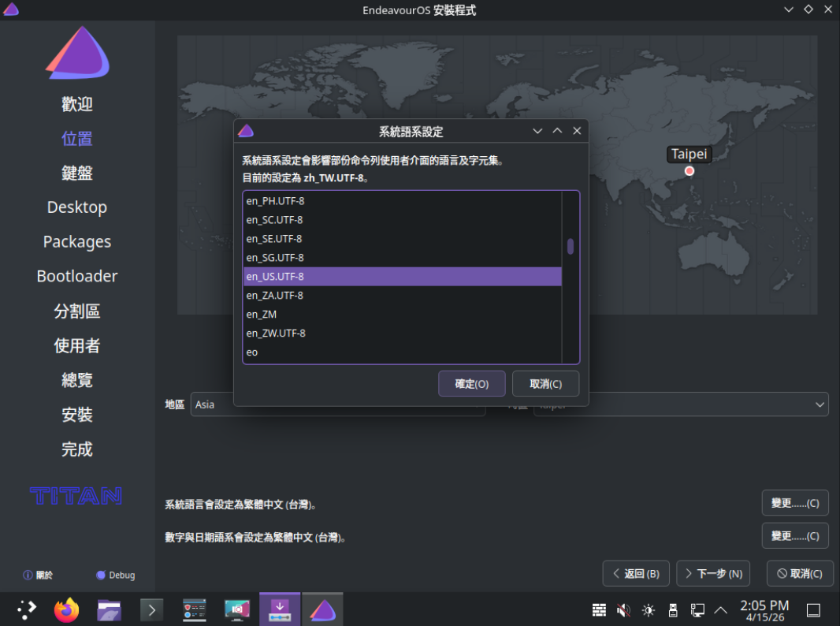Open the file manager in taskbar

coord(109,609)
